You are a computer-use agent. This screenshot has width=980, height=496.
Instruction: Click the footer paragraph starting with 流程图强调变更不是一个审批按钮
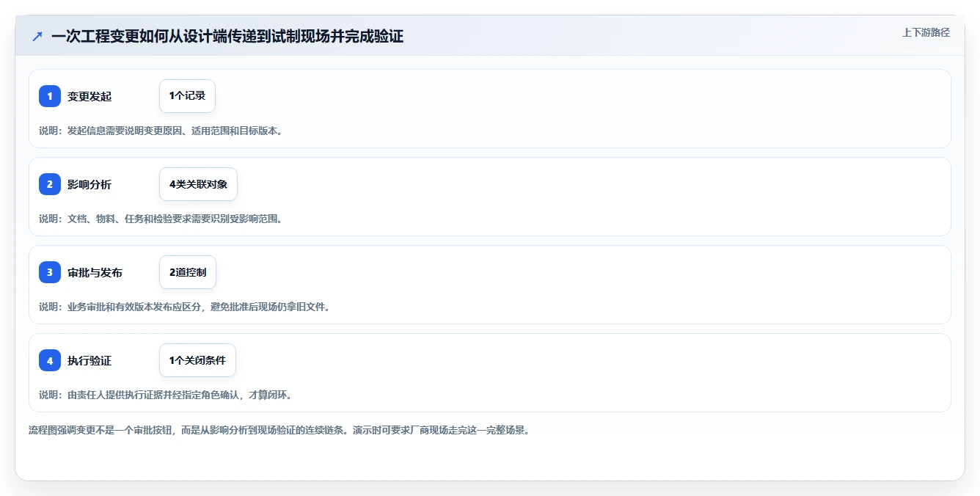(x=279, y=430)
